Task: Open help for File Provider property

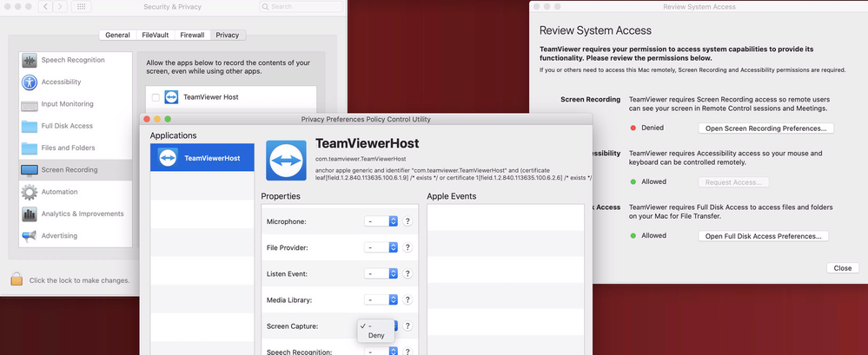Action: click(x=407, y=247)
